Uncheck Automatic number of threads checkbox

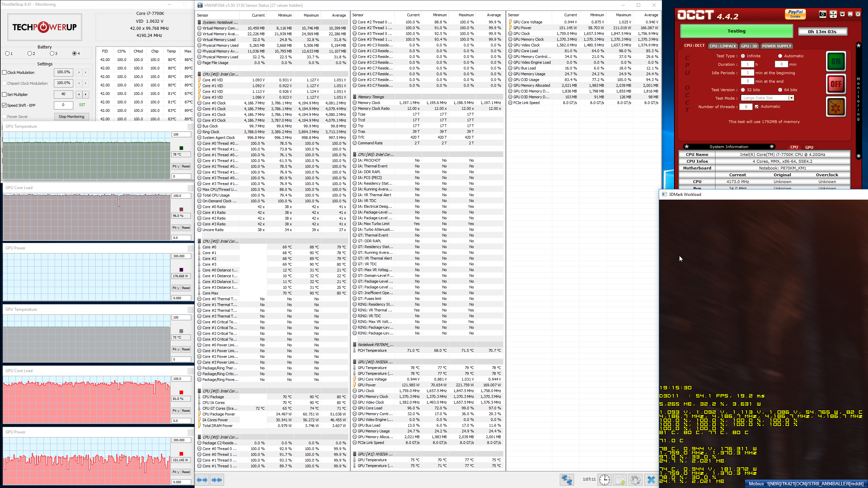[x=756, y=107]
